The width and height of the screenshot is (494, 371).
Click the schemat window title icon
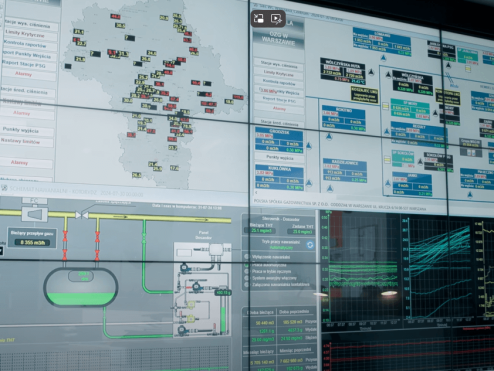pos(4,189)
